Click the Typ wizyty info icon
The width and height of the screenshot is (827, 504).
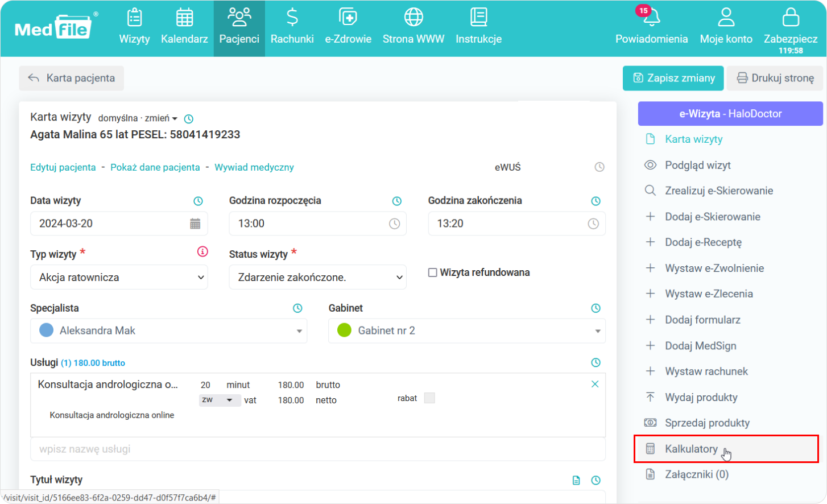[x=202, y=251]
